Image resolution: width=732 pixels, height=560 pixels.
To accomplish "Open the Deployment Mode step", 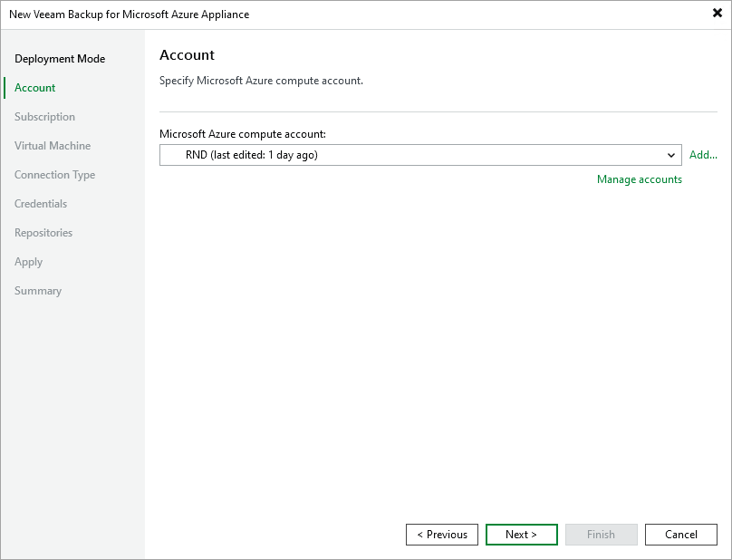I will 60,59.
